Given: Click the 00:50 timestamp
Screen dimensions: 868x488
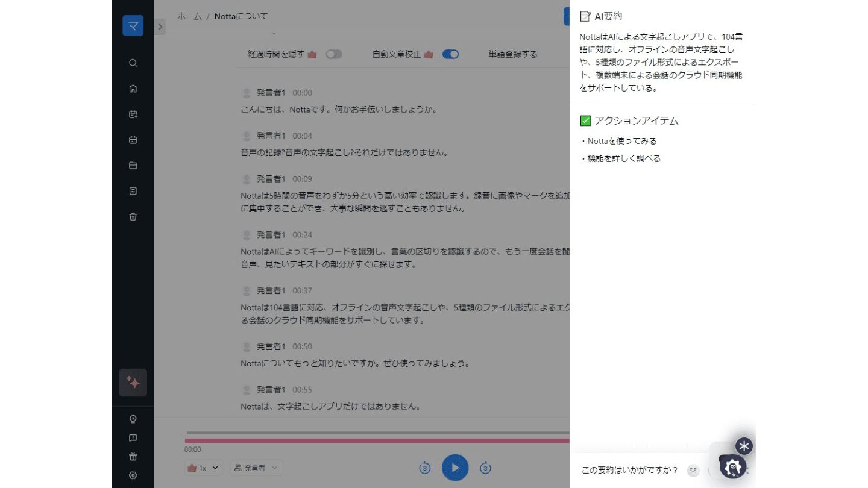Looking at the screenshot, I should pos(303,346).
